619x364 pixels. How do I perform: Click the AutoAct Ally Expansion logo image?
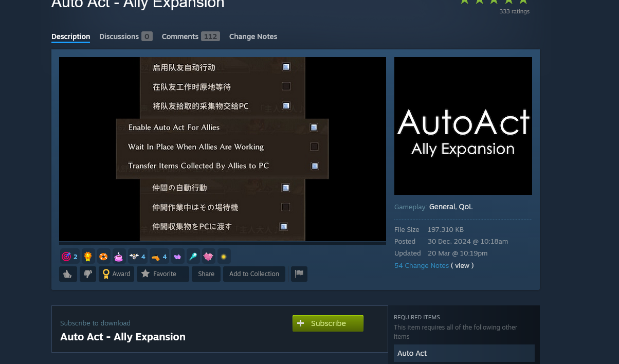pyautogui.click(x=463, y=126)
